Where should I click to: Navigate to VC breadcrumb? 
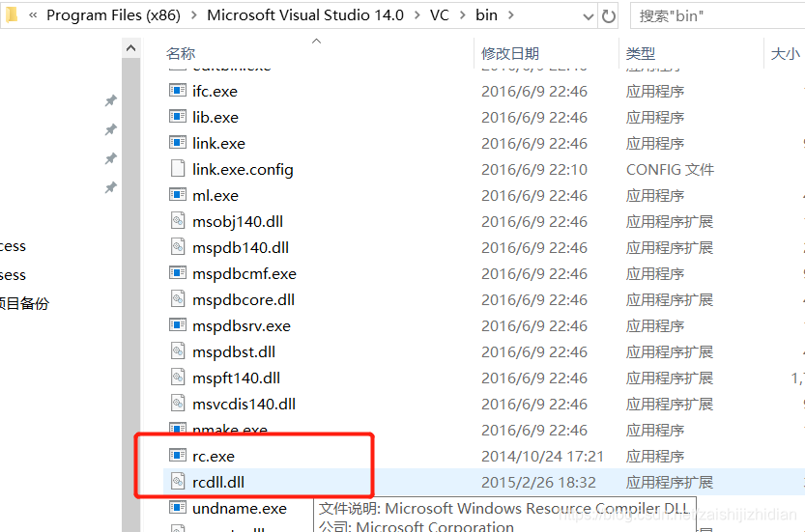(x=440, y=15)
